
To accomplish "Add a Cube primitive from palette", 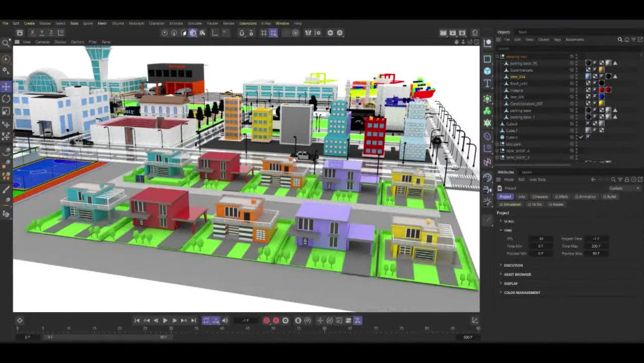I will [x=487, y=71].
